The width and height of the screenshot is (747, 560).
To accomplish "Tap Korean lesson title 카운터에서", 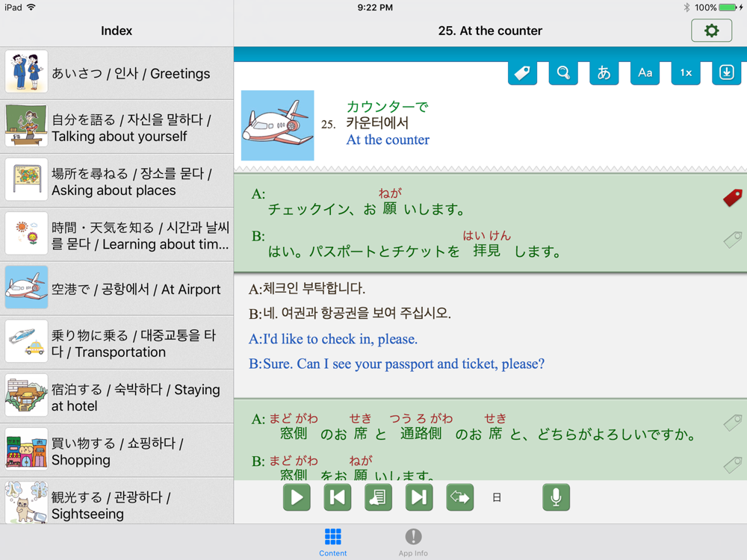I will coord(377,123).
